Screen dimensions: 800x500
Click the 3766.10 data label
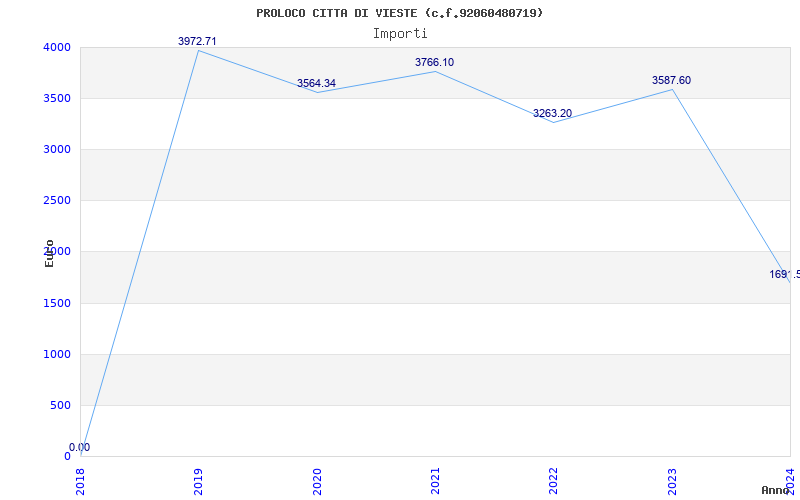point(434,62)
